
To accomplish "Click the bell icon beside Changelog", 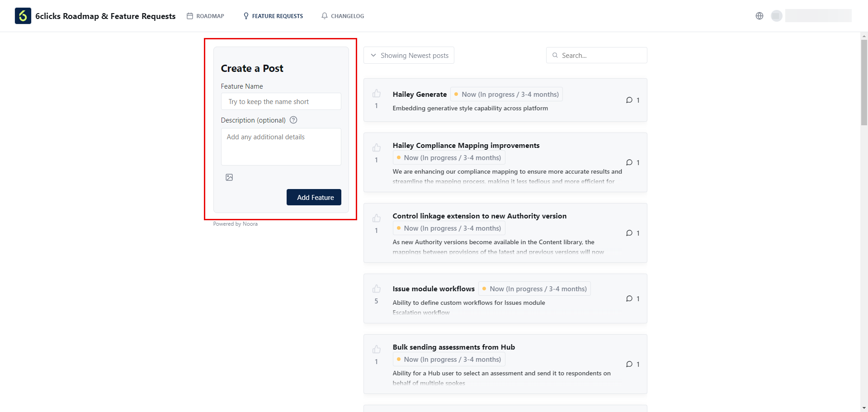I will [x=325, y=16].
